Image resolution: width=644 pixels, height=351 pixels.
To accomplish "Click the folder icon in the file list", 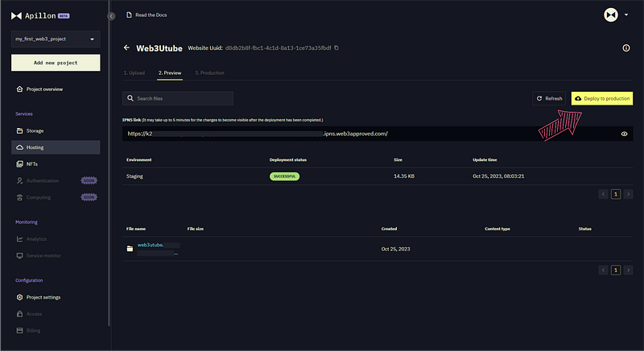I will pos(130,249).
